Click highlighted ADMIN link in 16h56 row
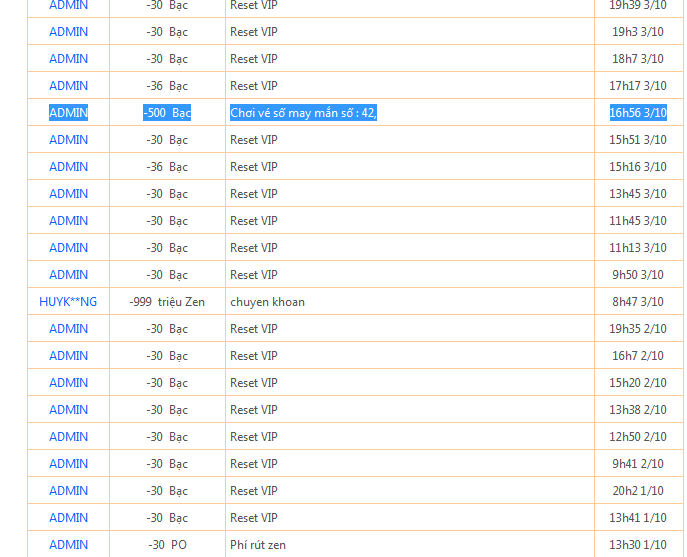The width and height of the screenshot is (687, 557). click(x=68, y=113)
